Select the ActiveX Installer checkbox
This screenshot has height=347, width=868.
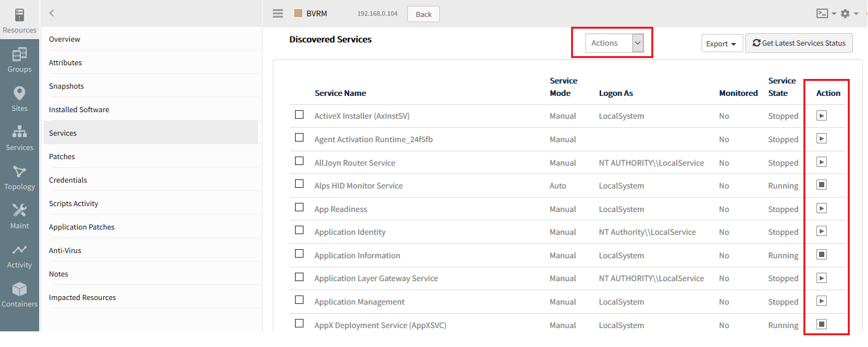300,114
